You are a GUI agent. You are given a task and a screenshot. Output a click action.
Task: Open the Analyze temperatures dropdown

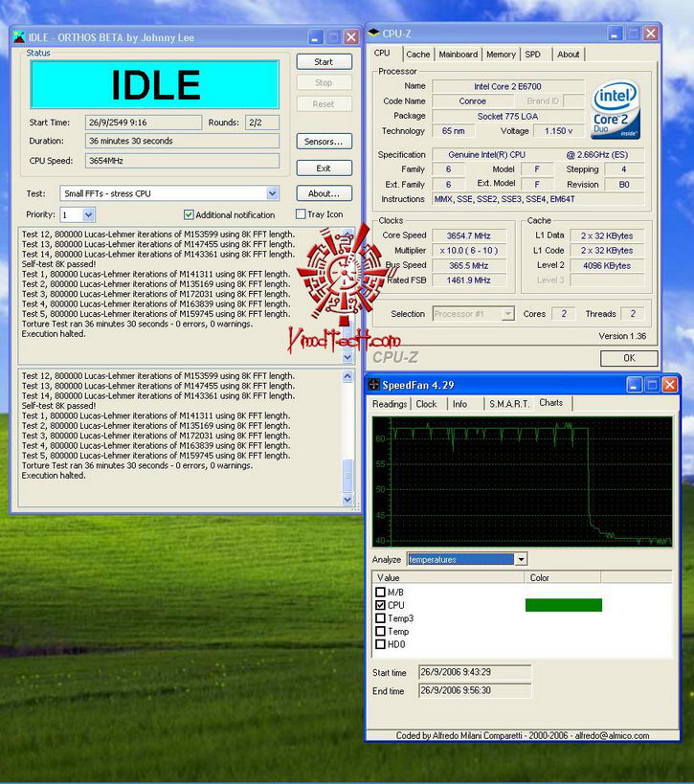[x=521, y=559]
